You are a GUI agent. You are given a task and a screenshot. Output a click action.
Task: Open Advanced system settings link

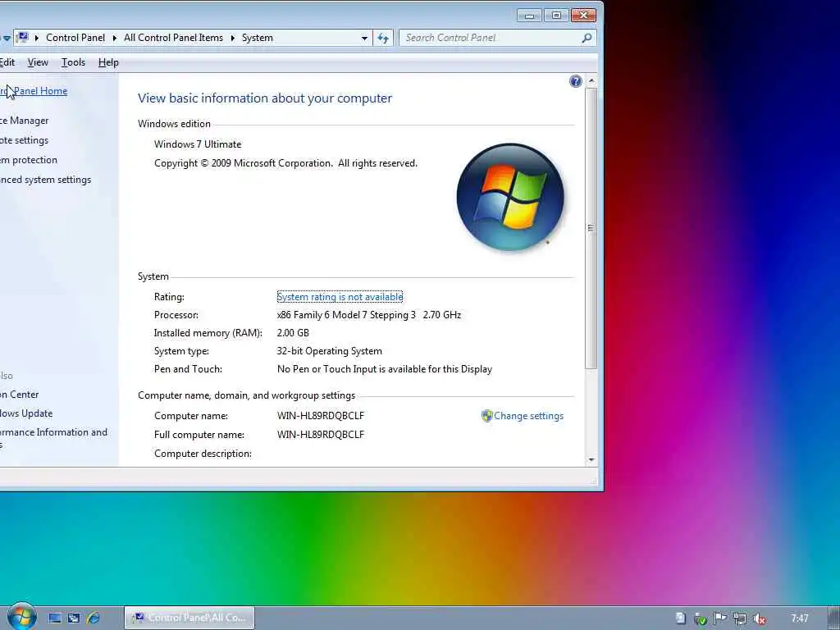(46, 180)
